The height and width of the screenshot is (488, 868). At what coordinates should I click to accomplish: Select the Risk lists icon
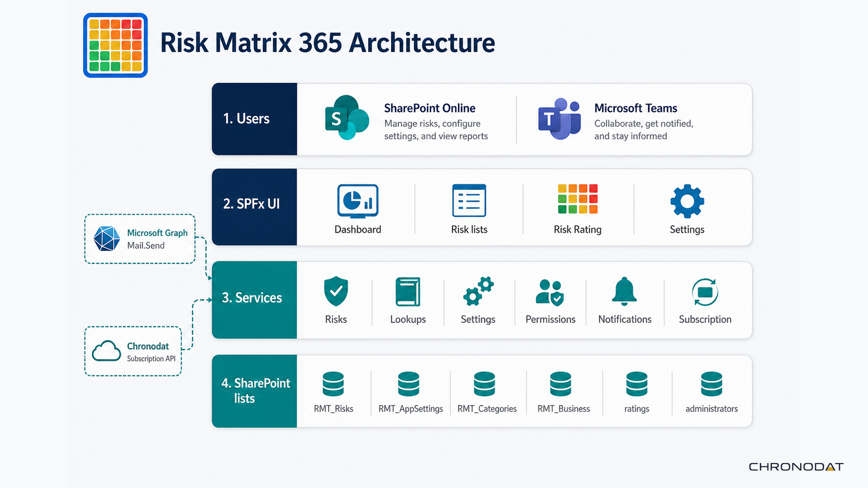coord(469,201)
